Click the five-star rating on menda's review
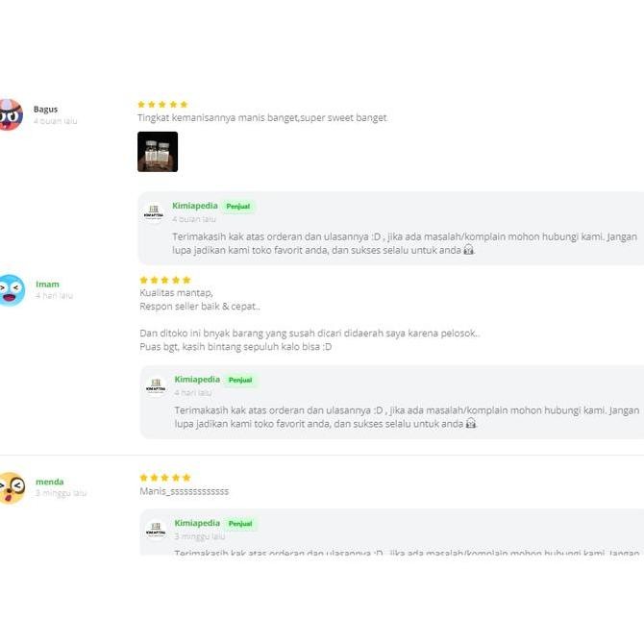 click(165, 477)
